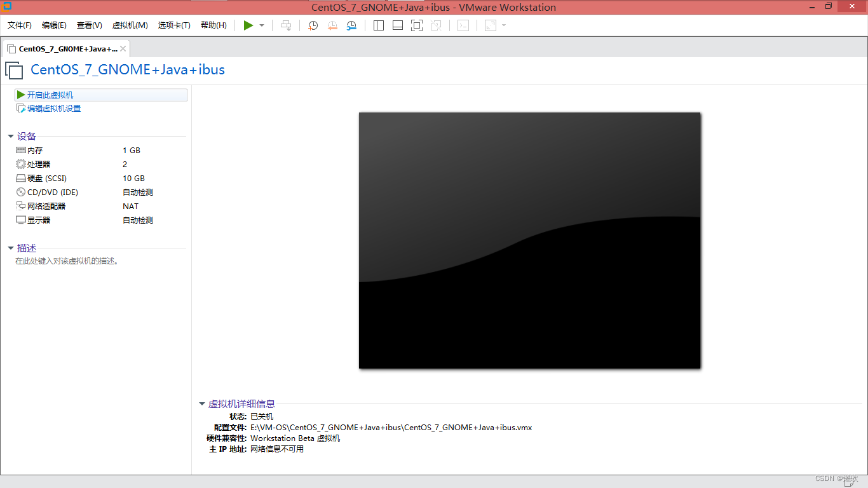Screen dimensions: 868x488
Task: Open the power options dropdown arrow beside play
Action: 262,25
